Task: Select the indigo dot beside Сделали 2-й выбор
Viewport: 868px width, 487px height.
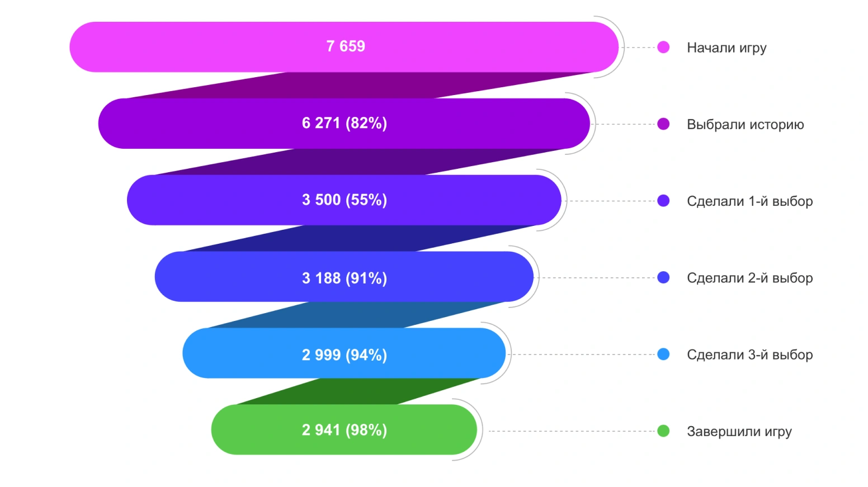Action: (x=663, y=277)
